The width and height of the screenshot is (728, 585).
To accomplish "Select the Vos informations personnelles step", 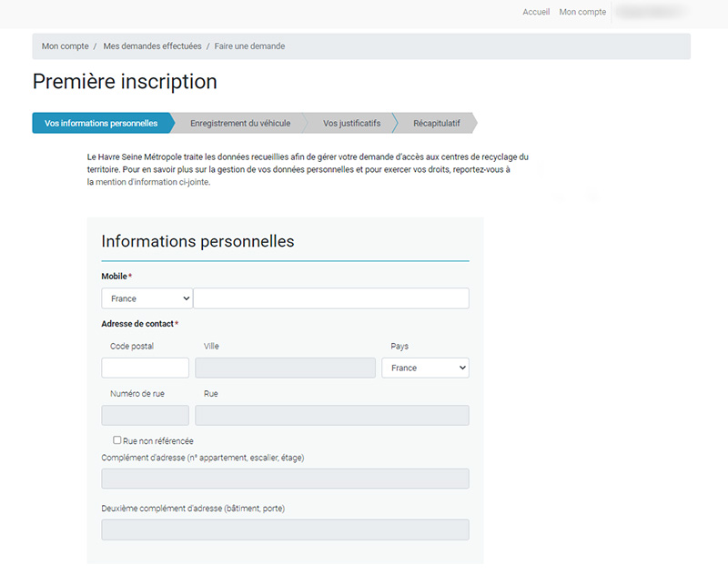I will pos(101,123).
